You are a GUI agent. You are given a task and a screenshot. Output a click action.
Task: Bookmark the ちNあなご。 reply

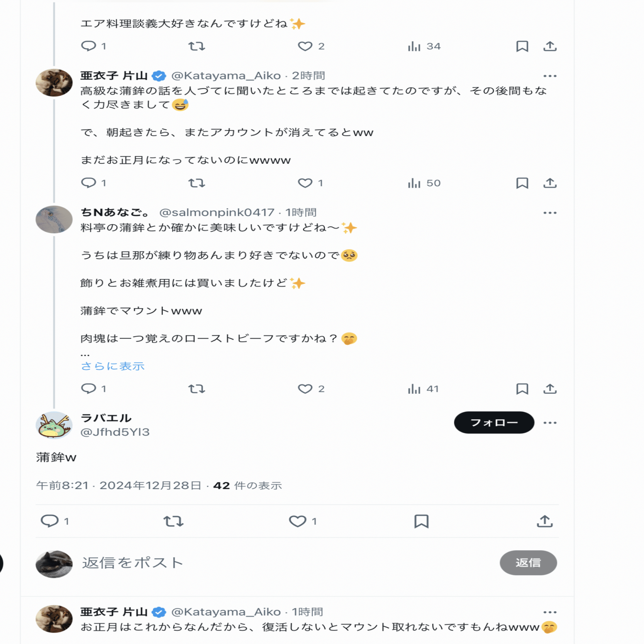click(x=522, y=388)
